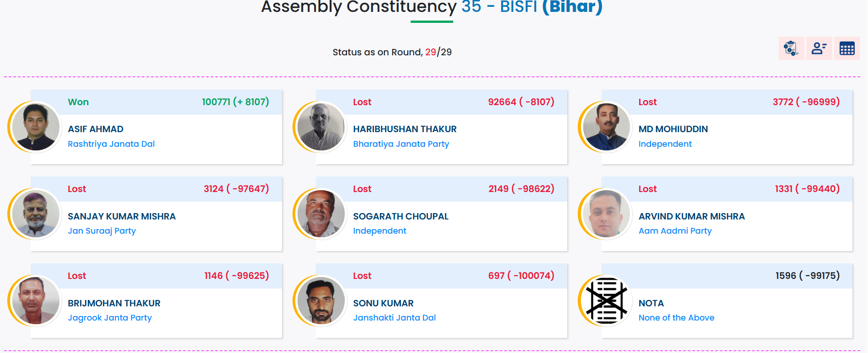This screenshot has height=353, width=868.
Task: Select the Jan Suraaj Party link
Action: click(x=102, y=230)
